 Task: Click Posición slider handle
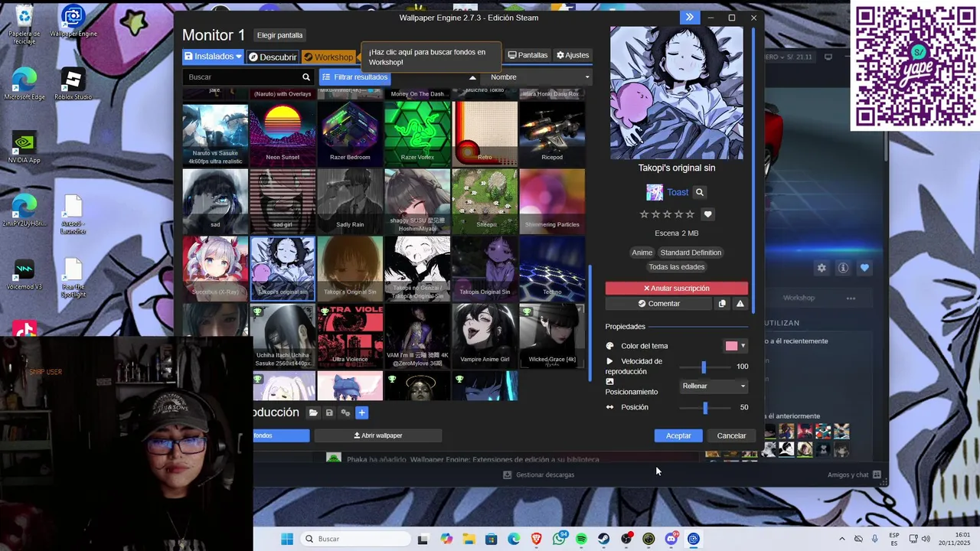(x=705, y=408)
